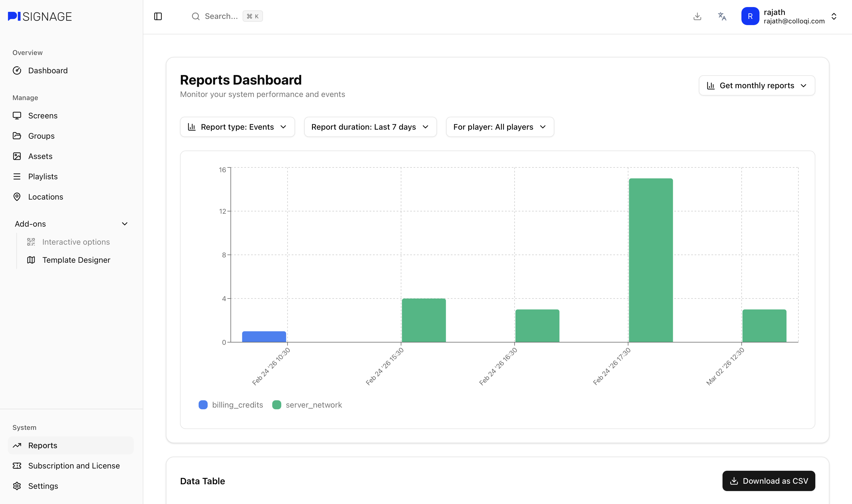852x504 pixels.
Task: Open Get monthly reports menu
Action: pos(756,86)
